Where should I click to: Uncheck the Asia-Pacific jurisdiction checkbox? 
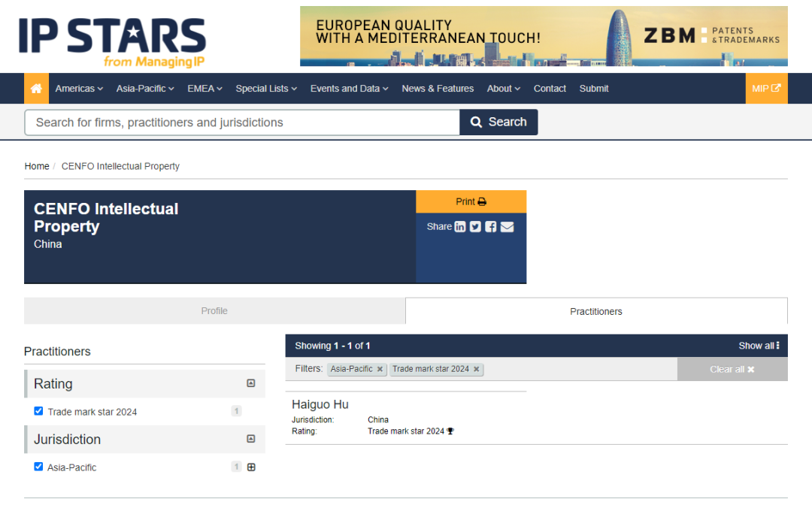[x=38, y=467]
